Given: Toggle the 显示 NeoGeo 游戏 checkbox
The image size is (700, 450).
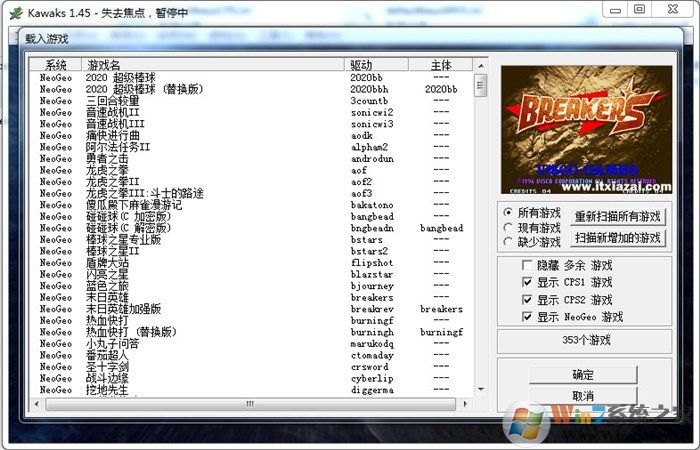Looking at the screenshot, I should coord(527,317).
